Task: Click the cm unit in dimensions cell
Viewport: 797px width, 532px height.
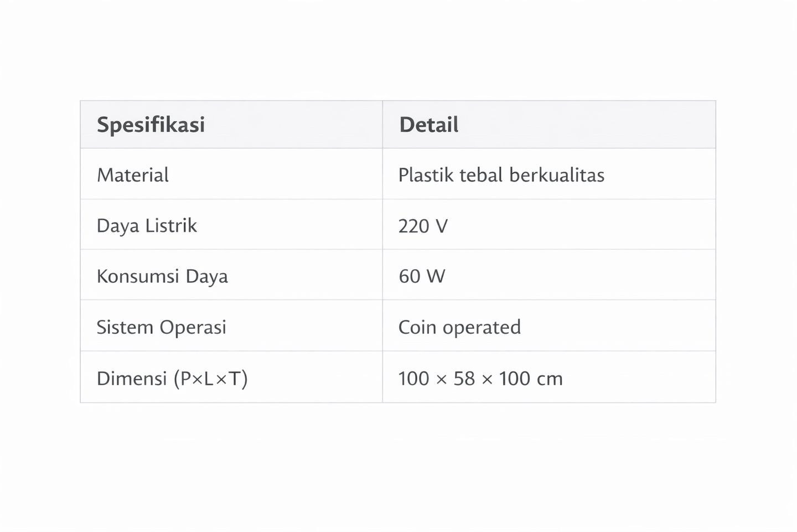Action: coord(550,379)
